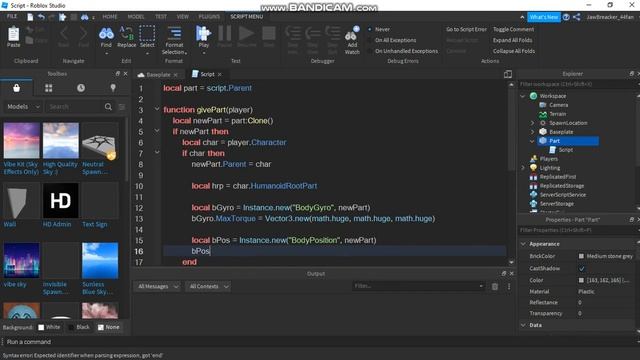Image resolution: width=640 pixels, height=360 pixels.
Task: Open Toolbox recent clock tab
Action: [81, 88]
